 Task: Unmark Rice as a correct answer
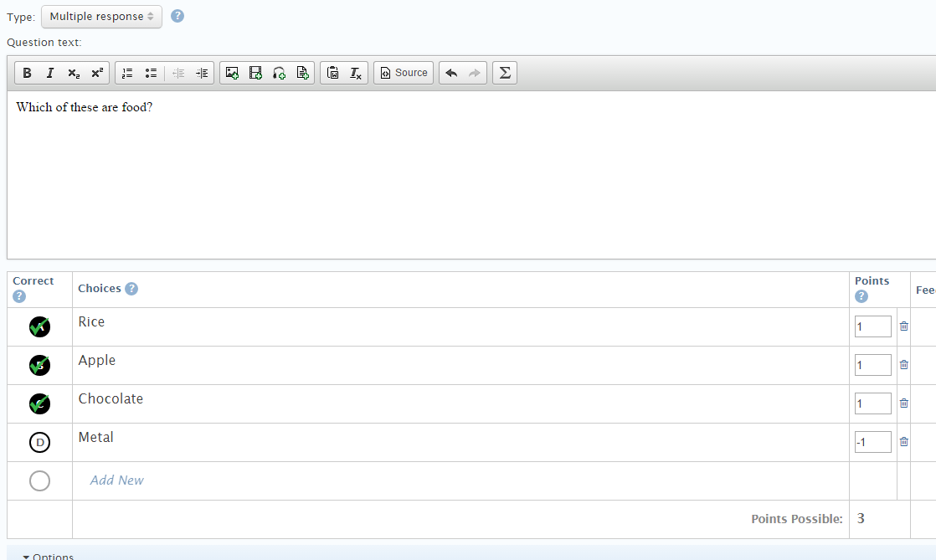39,327
